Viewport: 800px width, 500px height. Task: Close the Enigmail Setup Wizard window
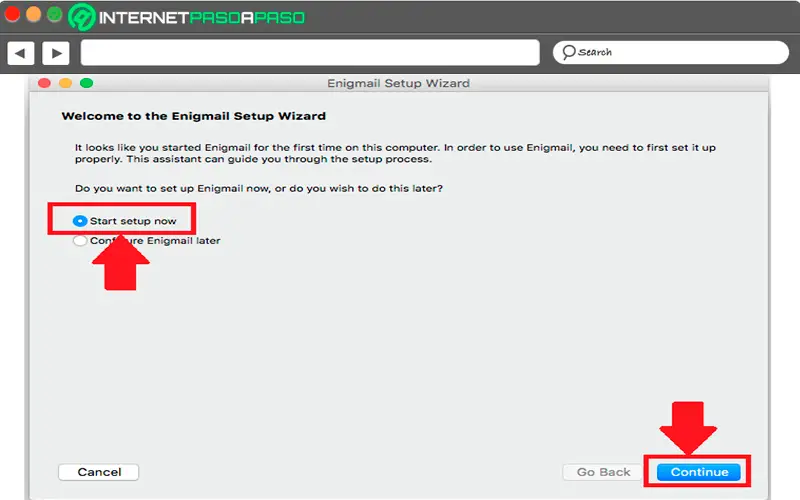44,83
